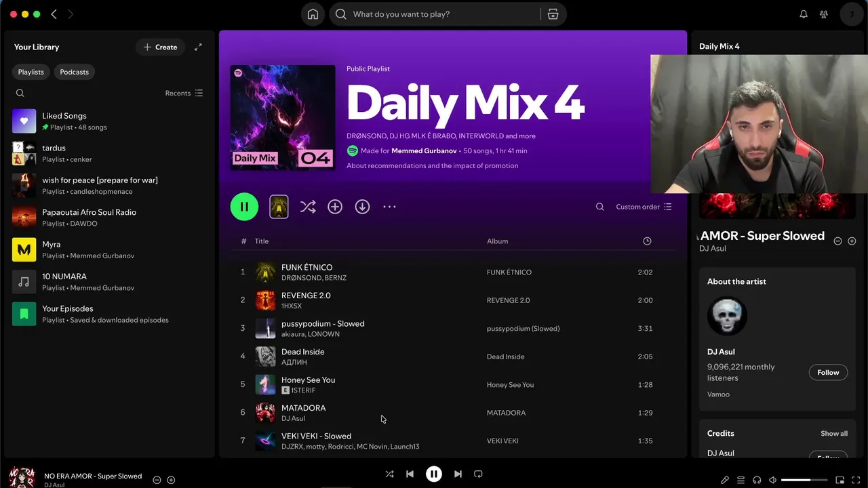Screen dimensions: 868x488
Task: Select the Playlists filter chip
Action: [31, 72]
